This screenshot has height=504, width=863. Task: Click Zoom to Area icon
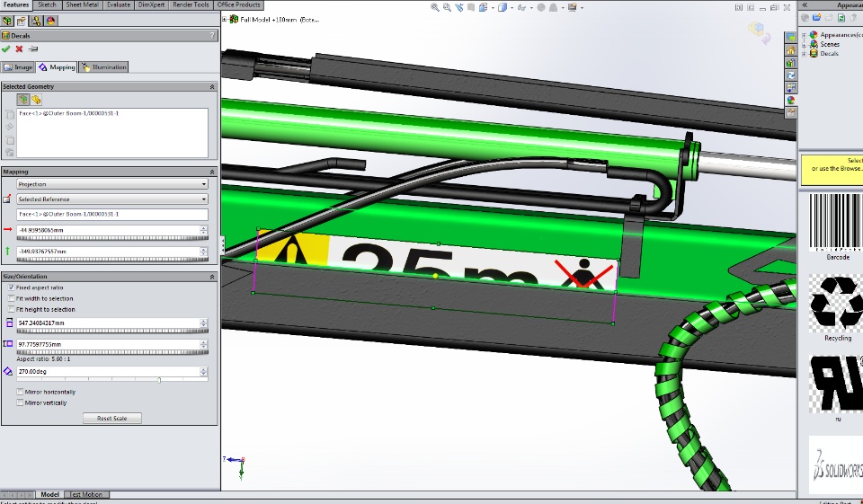pos(447,7)
